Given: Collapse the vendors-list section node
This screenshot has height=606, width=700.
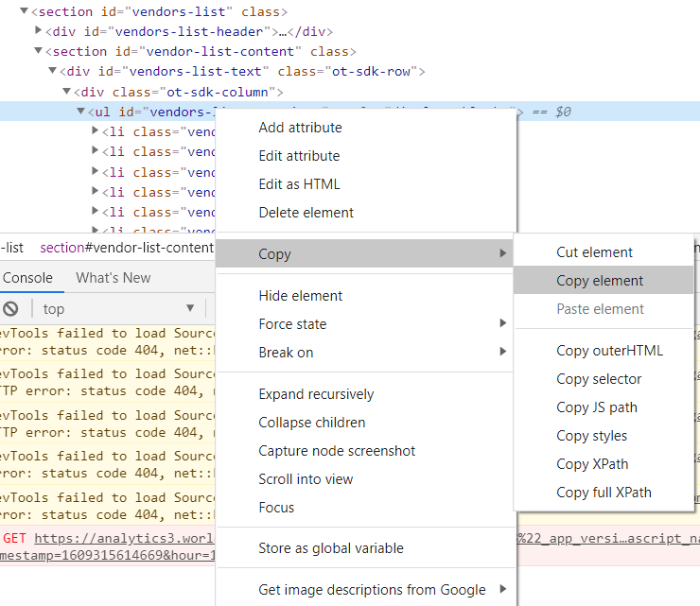Looking at the screenshot, I should click(24, 12).
